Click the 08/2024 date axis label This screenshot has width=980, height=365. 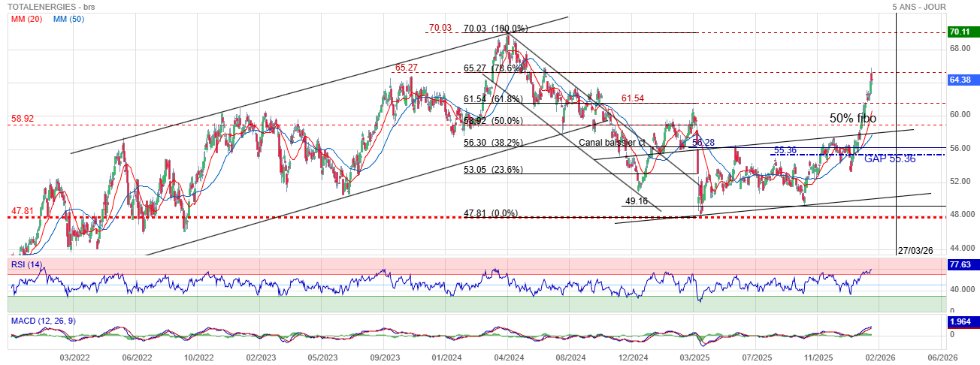pyautogui.click(x=570, y=358)
